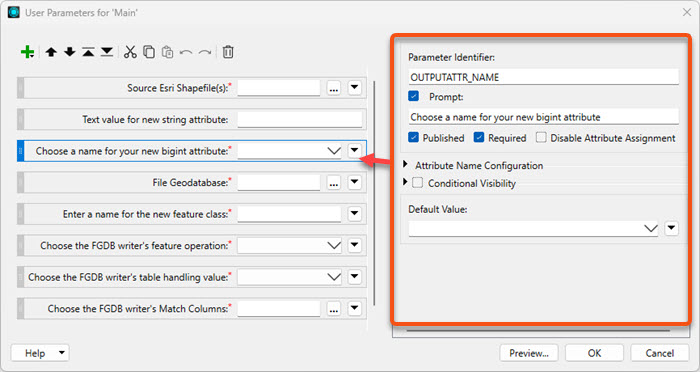The width and height of the screenshot is (700, 372).
Task: Browse for File Geodatabase with ellipsis button
Action: coord(333,183)
